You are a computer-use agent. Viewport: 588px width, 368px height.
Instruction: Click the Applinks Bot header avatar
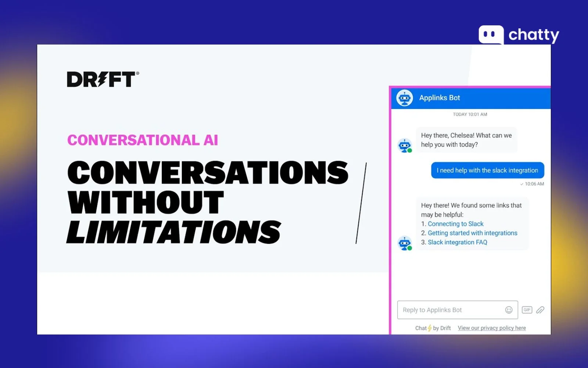tap(405, 98)
